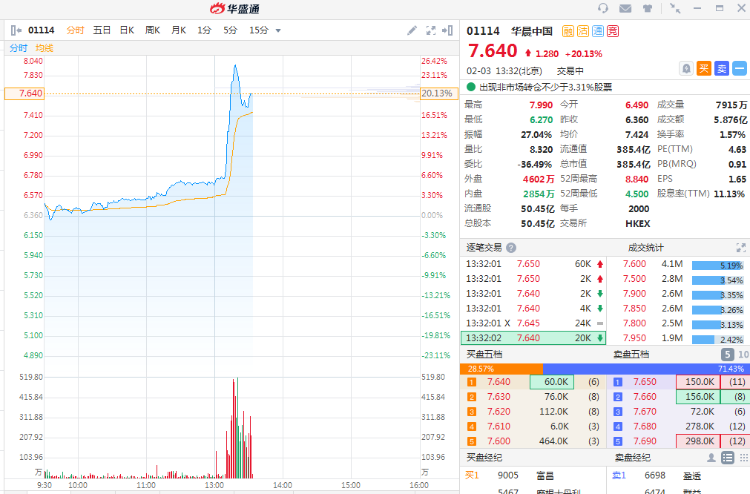Screen dimensions: 750x494
Task: Select the pencil drawing tool
Action: point(412,31)
